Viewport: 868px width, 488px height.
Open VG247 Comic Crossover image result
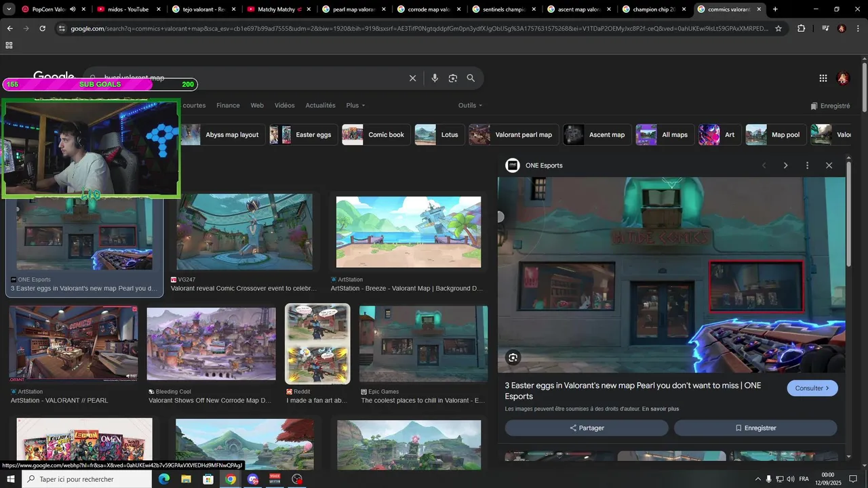click(244, 231)
